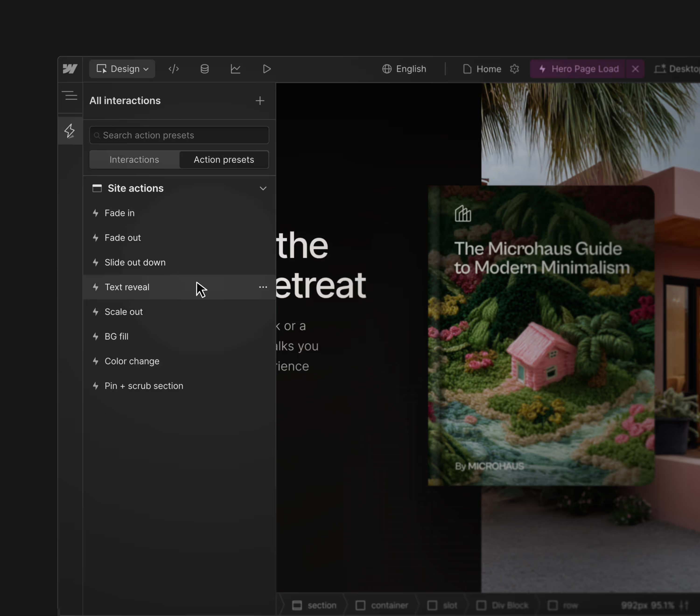Viewport: 700px width, 616px height.
Task: Add a new interaction with plus
Action: (260, 101)
